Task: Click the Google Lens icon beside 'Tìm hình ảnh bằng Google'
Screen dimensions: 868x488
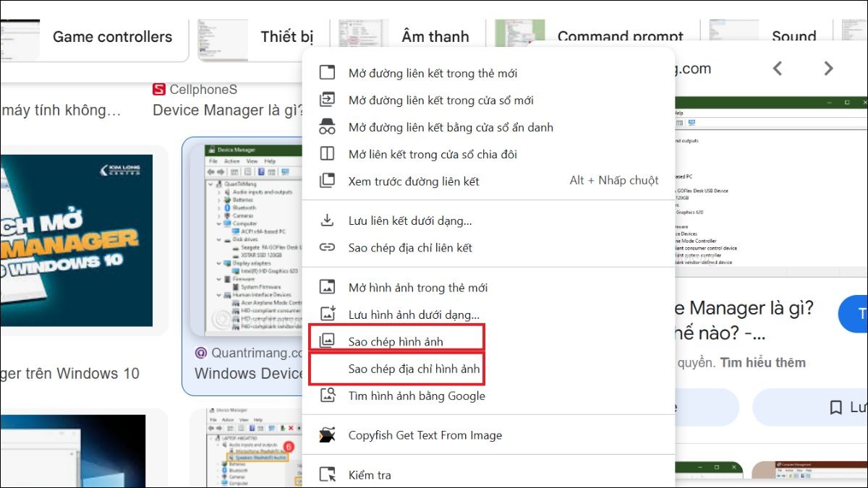Action: tap(328, 395)
